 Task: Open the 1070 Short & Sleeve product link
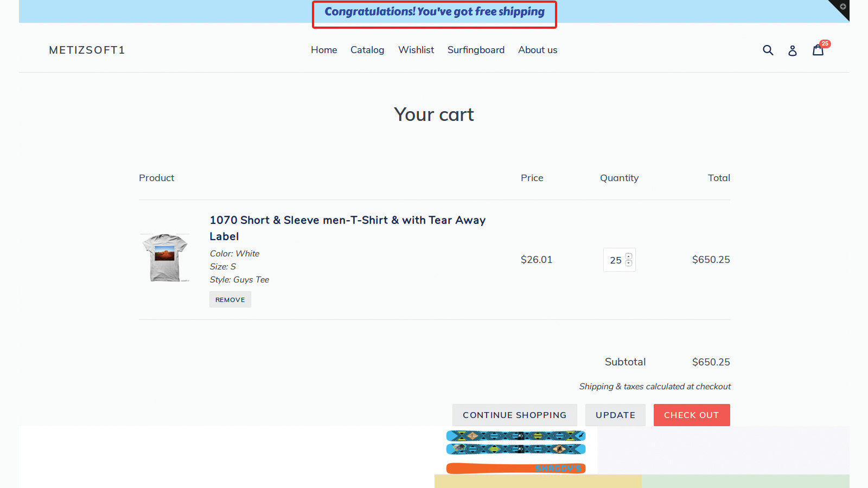(347, 228)
